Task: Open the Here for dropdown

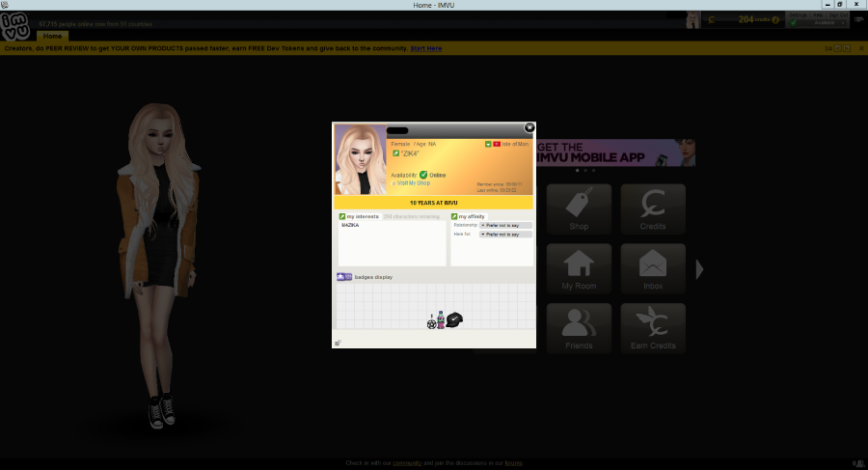Action: [x=505, y=235]
